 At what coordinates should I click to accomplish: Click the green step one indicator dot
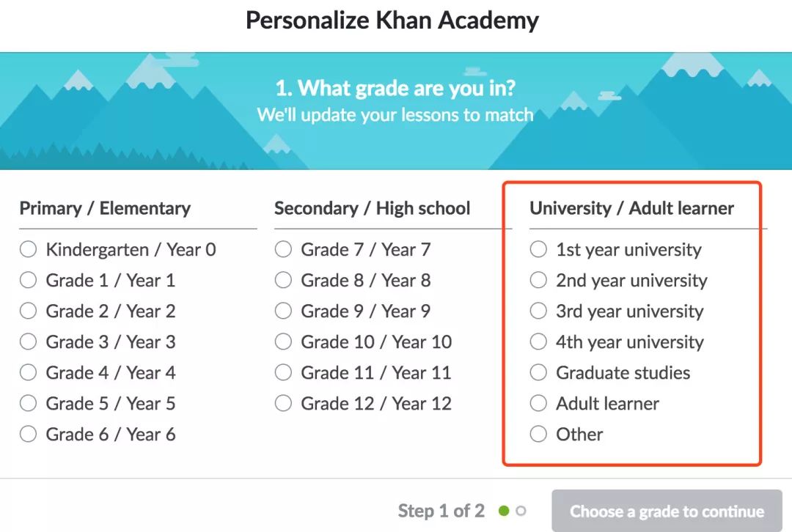coord(504,511)
